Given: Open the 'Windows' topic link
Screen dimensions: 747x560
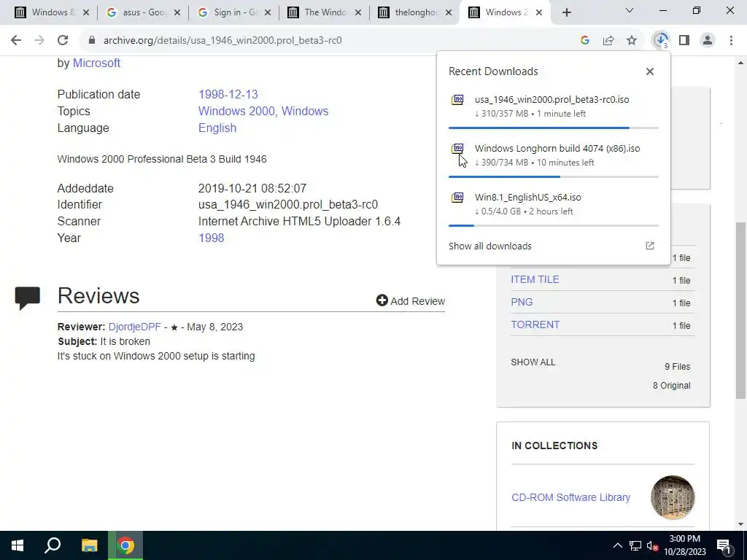Looking at the screenshot, I should 305,111.
